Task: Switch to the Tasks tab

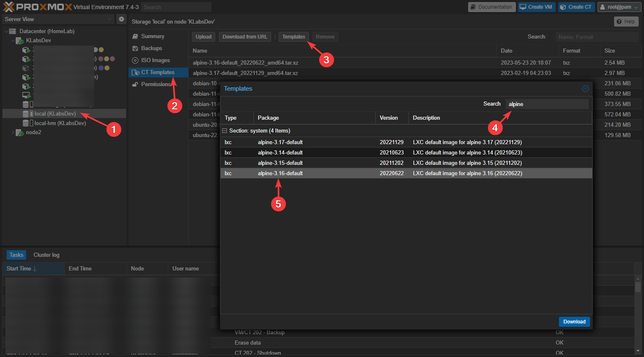Action: tap(16, 255)
